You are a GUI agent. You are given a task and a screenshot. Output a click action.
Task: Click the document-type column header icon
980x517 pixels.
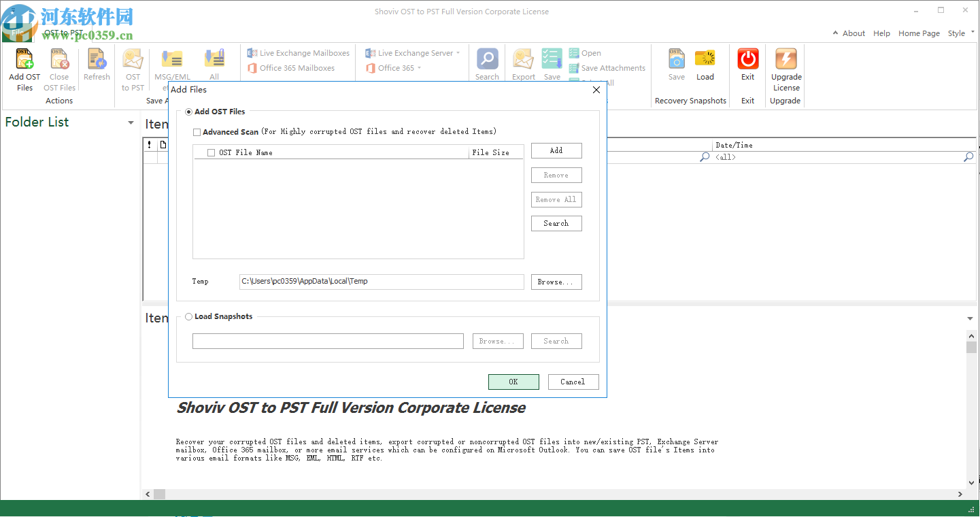[x=163, y=145]
